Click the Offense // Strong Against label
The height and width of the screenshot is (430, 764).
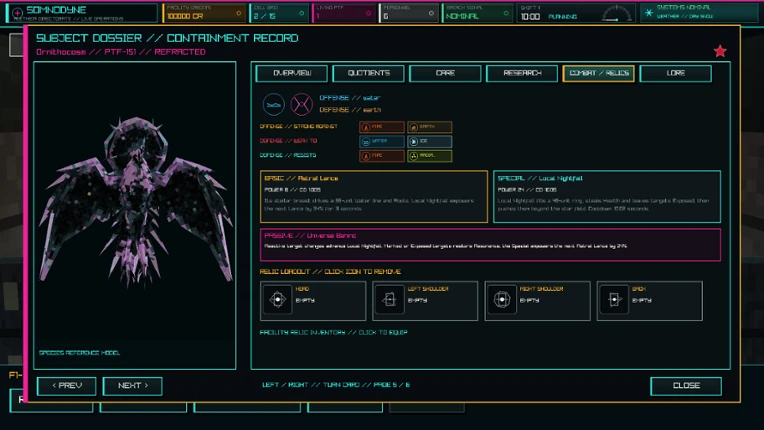tap(299, 127)
